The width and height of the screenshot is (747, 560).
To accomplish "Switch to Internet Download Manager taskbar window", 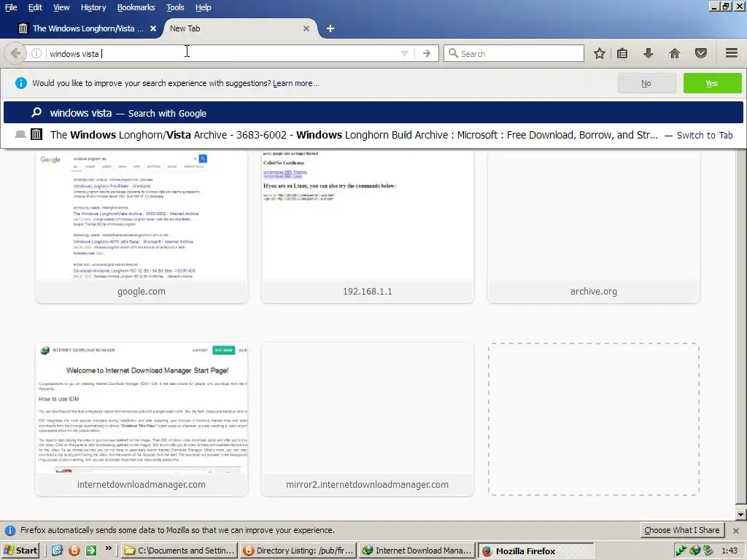I will 417,551.
